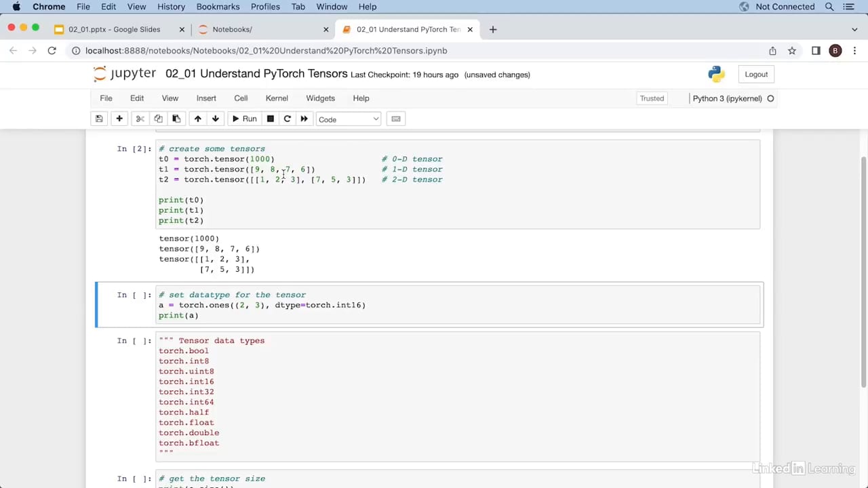Viewport: 868px width, 488px height.
Task: Click the Jupyter logo
Action: point(125,74)
